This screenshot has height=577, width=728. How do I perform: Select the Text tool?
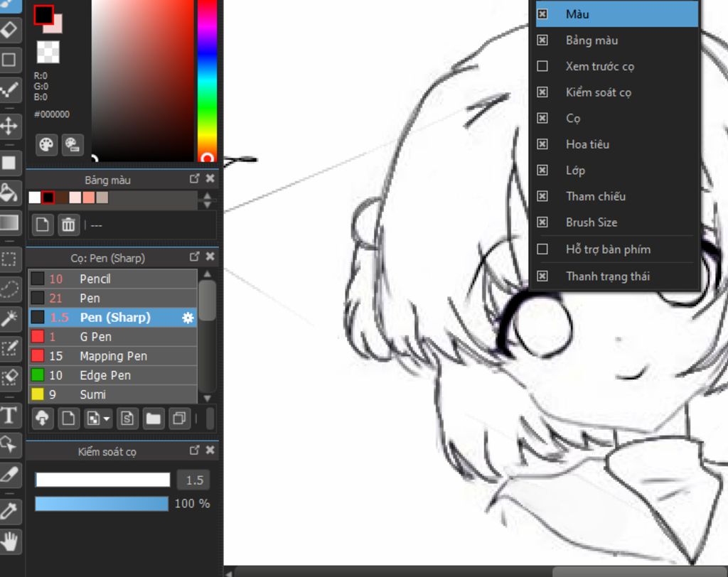coord(9,415)
